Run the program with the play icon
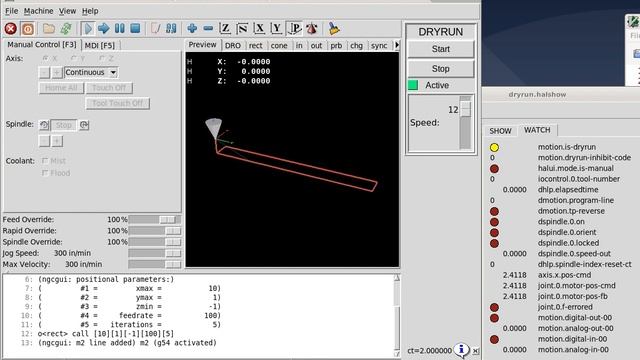The image size is (640, 360). pos(87,29)
